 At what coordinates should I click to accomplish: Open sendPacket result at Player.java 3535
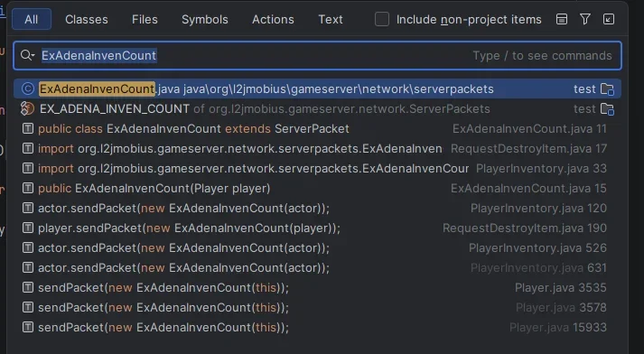tap(317, 287)
